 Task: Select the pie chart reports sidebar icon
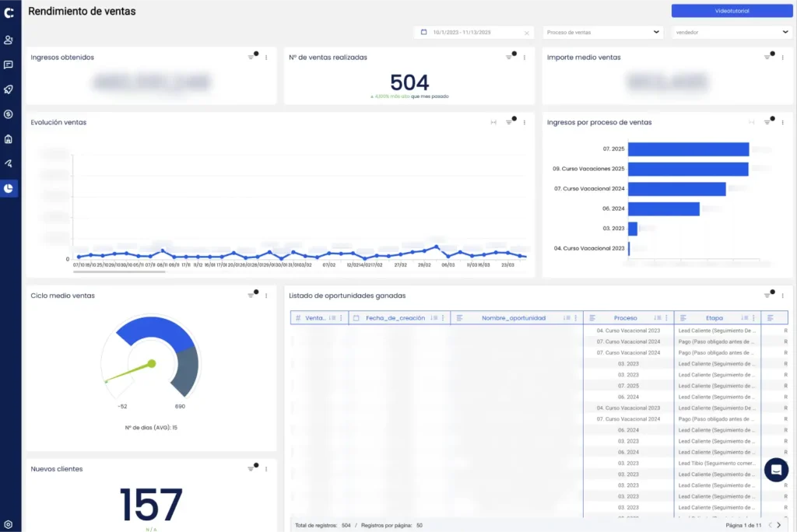point(9,188)
